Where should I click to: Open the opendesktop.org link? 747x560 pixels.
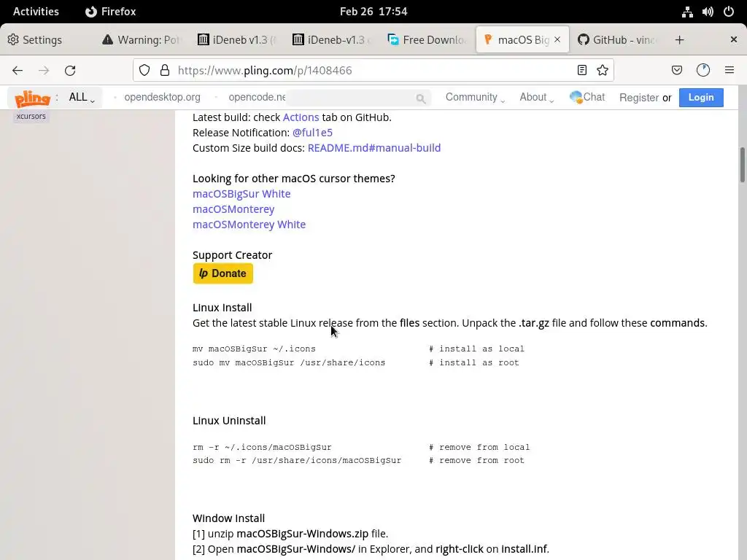pos(163,97)
